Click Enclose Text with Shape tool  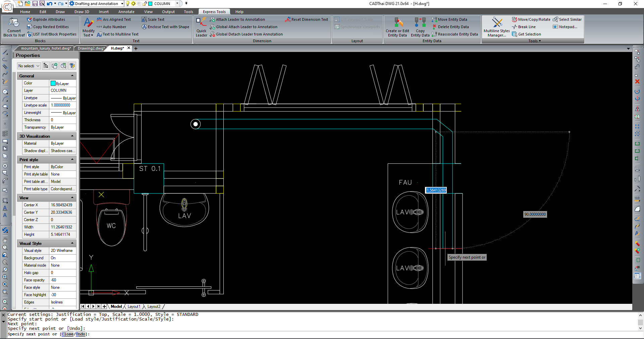(x=165, y=27)
